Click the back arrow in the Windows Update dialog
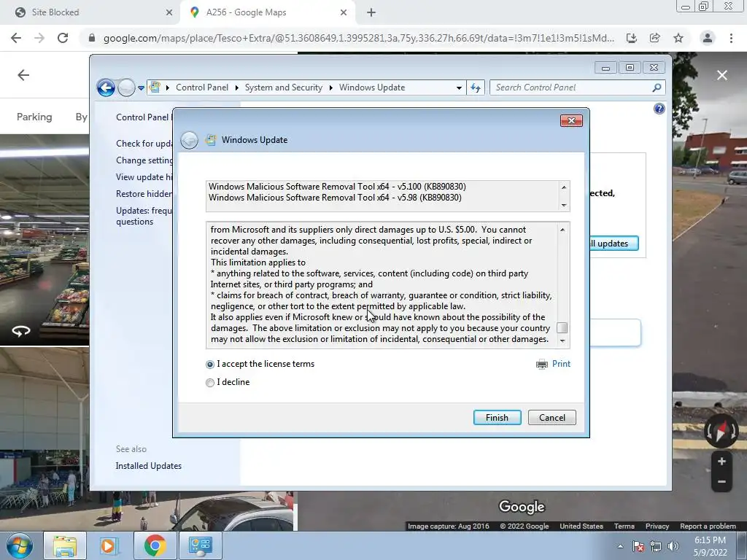Image resolution: width=747 pixels, height=560 pixels. [x=189, y=140]
